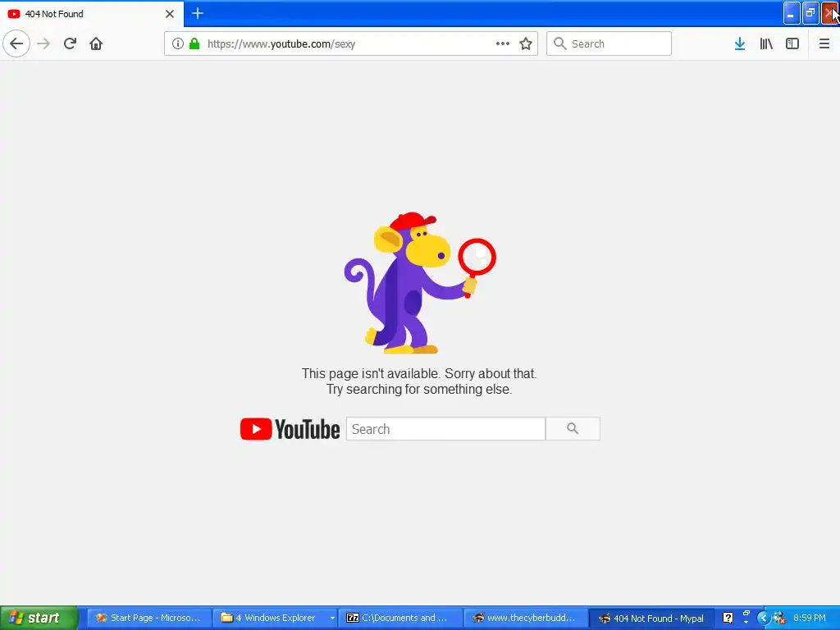840x630 pixels.
Task: Click the tray icon beside the clock
Action: pos(779,618)
